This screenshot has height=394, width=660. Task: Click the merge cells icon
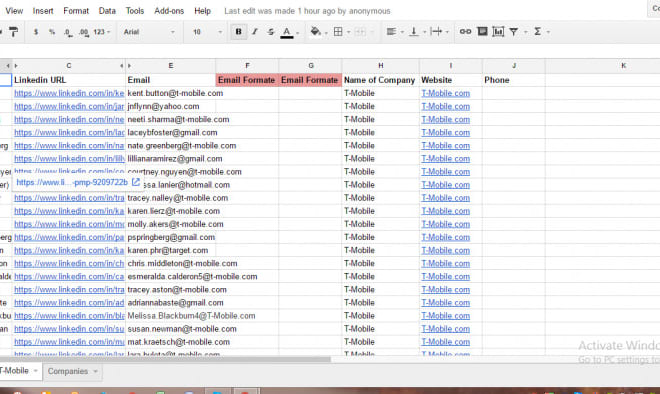360,32
